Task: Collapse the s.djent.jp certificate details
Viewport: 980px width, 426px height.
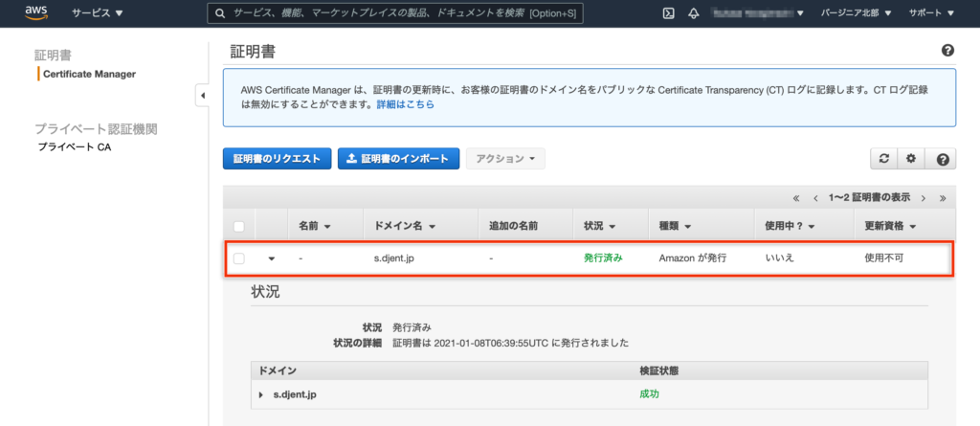Action: coord(272,258)
